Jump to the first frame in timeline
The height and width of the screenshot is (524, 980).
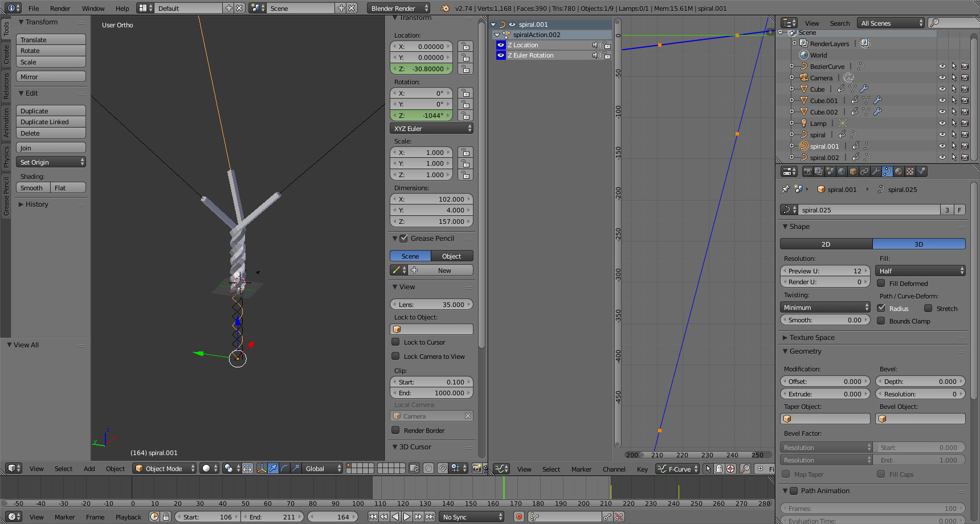(x=373, y=517)
